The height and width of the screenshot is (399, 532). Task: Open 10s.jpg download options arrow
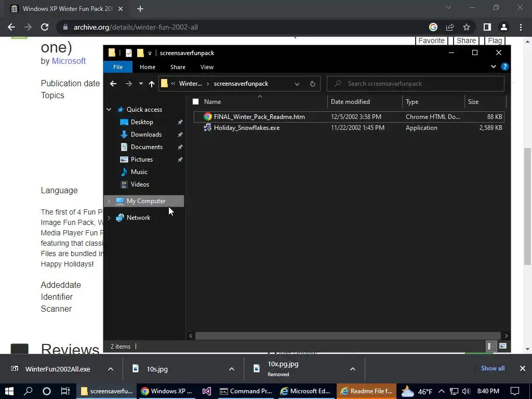[x=232, y=369]
